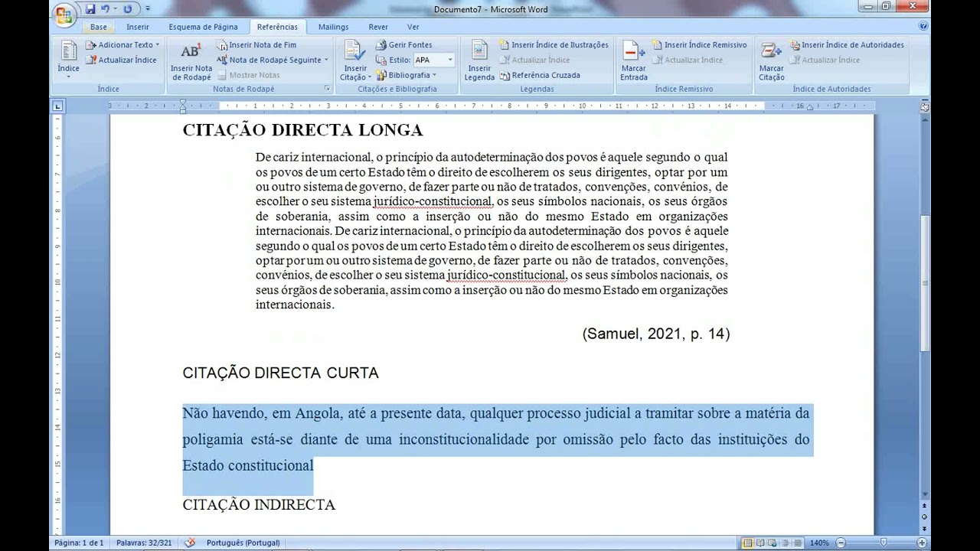The width and height of the screenshot is (980, 551).
Task: Switch to Web Layout view
Action: [x=772, y=543]
